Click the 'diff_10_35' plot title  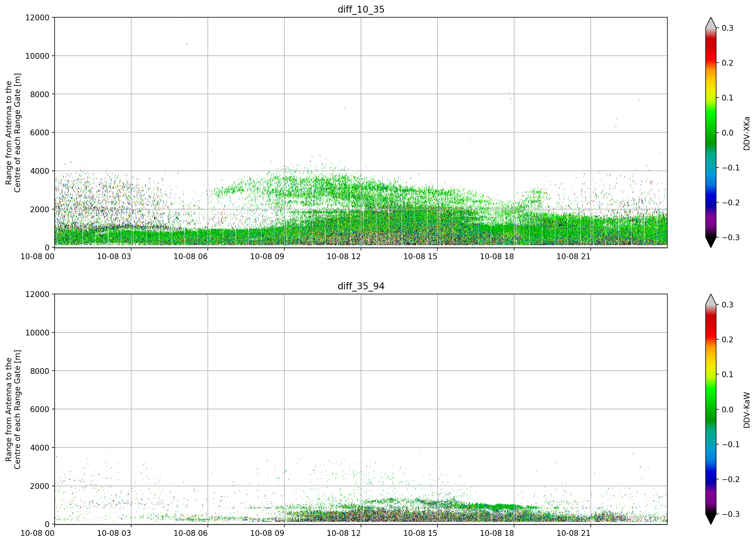361,9
